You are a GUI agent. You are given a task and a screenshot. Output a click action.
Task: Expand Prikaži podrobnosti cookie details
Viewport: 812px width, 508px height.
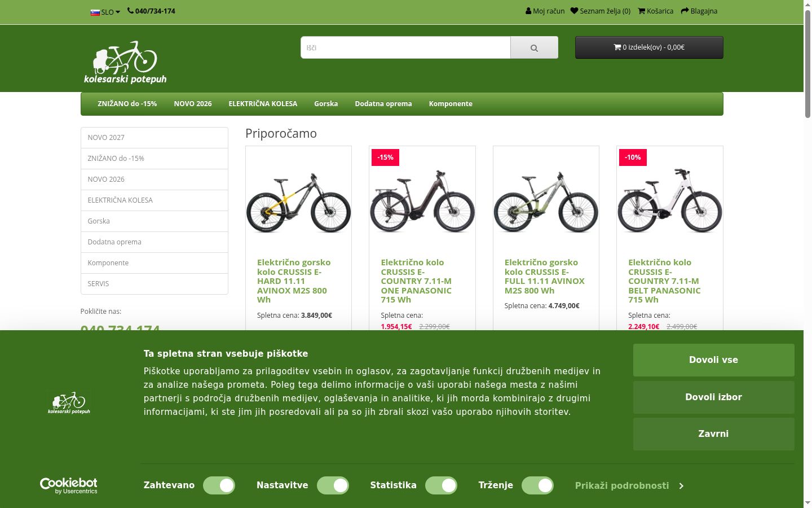[x=629, y=486]
